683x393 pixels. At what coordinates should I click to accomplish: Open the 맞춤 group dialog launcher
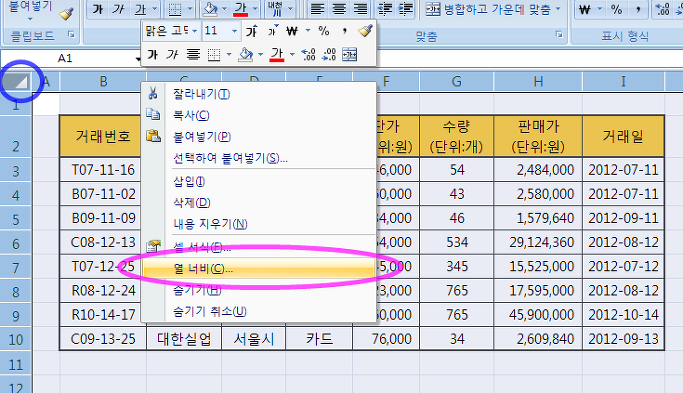[559, 34]
